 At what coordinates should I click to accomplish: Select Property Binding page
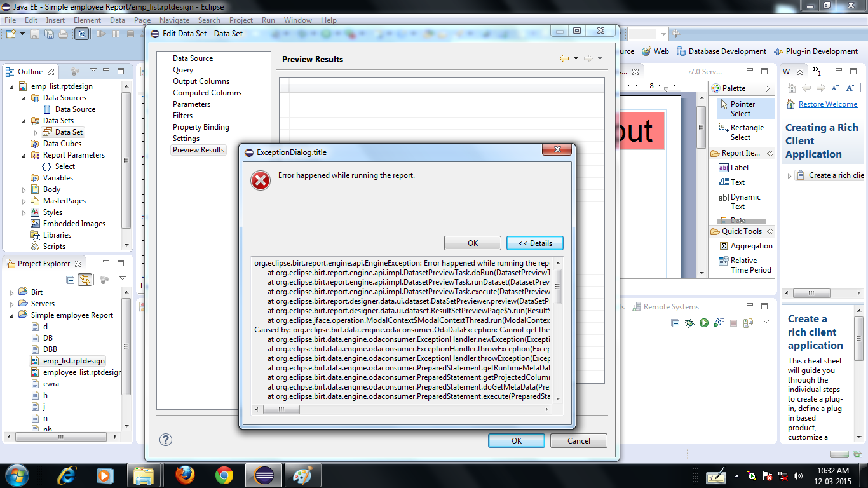[201, 127]
